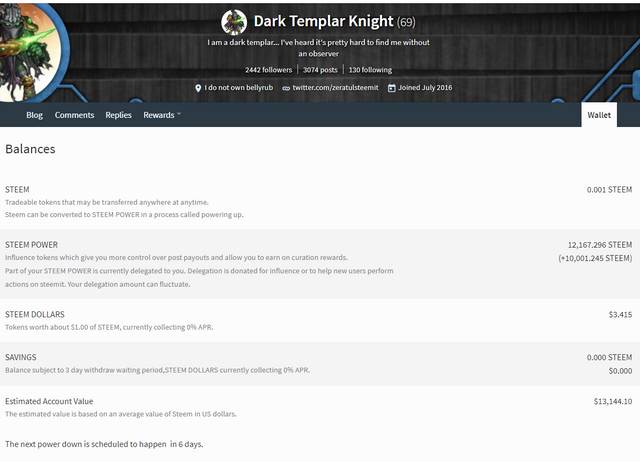Viewport: 640px width, 462px height.
Task: Click the $13,144.10 account value
Action: coord(613,402)
